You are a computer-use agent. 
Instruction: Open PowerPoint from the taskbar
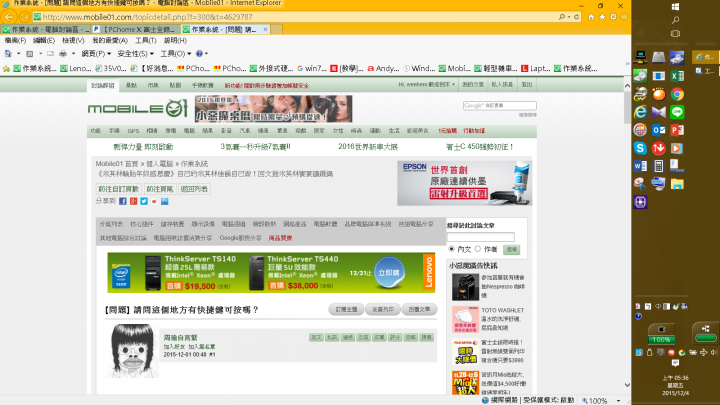[677, 130]
